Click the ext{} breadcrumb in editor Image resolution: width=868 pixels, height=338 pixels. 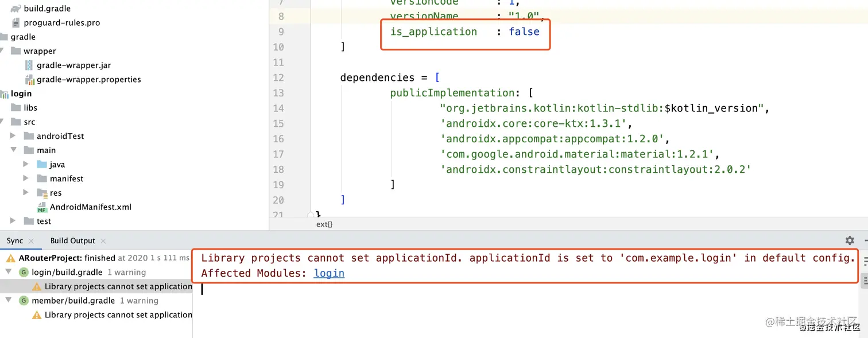click(x=324, y=224)
